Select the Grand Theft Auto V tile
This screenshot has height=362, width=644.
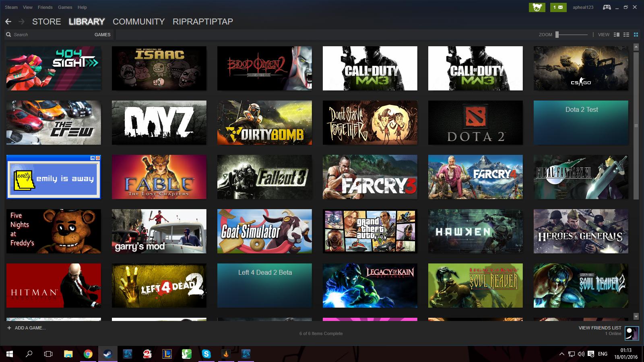point(370,231)
